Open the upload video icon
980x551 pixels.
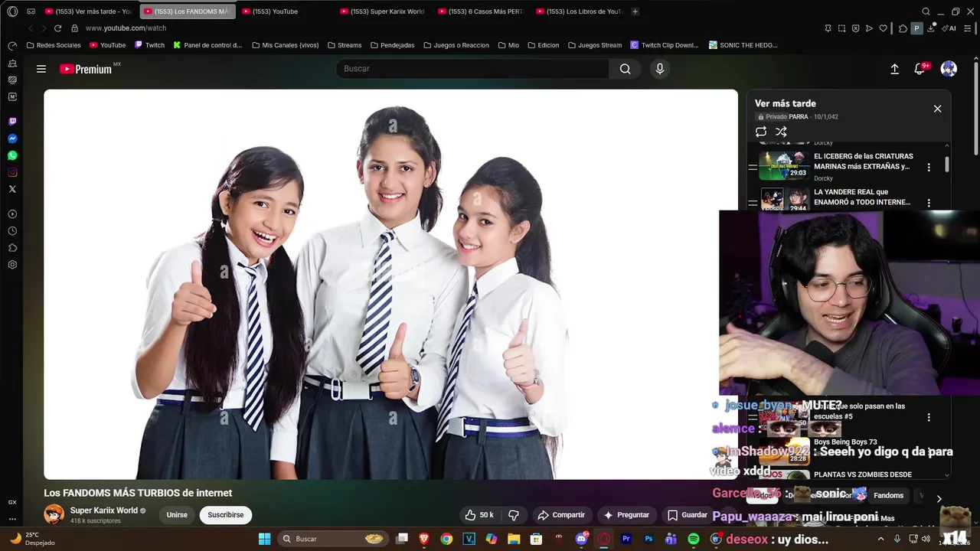click(x=894, y=69)
